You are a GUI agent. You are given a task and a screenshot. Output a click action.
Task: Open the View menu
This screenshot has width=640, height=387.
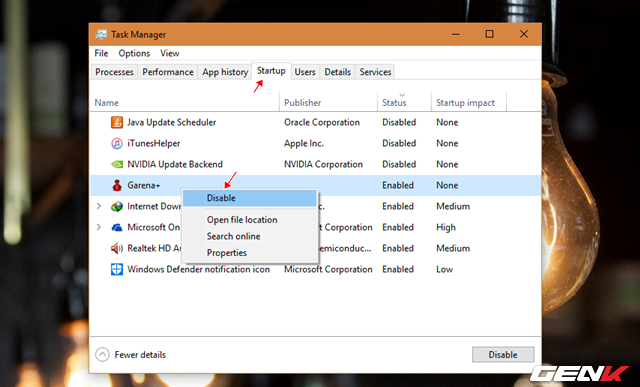pos(169,53)
